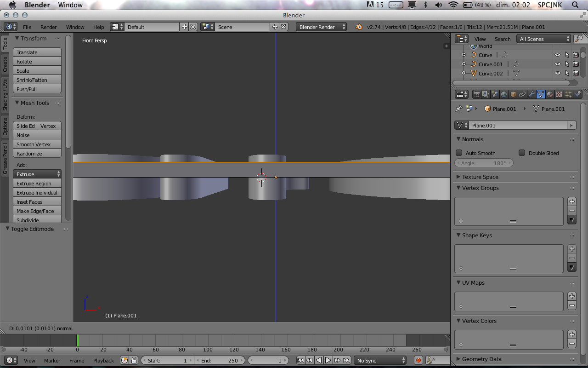The height and width of the screenshot is (368, 588).
Task: Hide Curve.001 using its eye icon
Action: (x=557, y=64)
